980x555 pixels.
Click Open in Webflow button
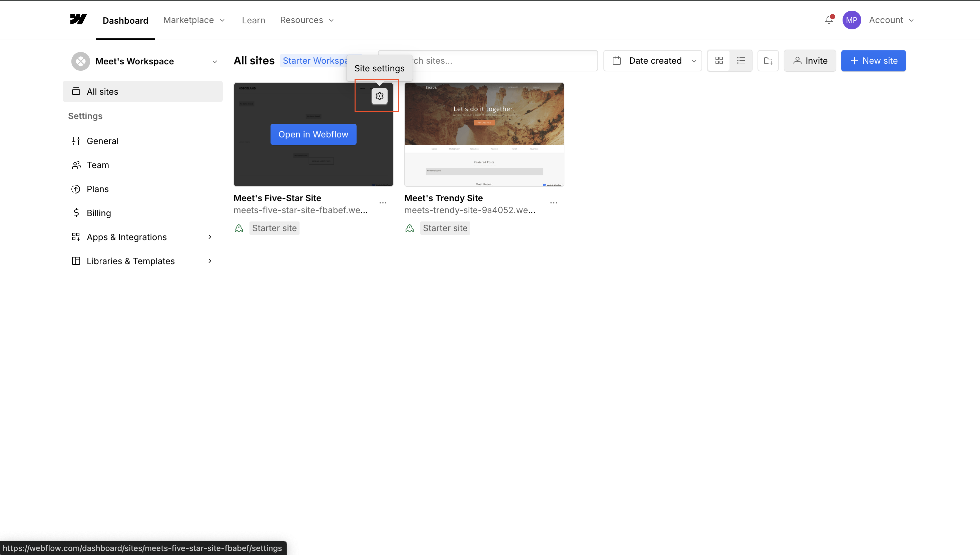pyautogui.click(x=313, y=134)
